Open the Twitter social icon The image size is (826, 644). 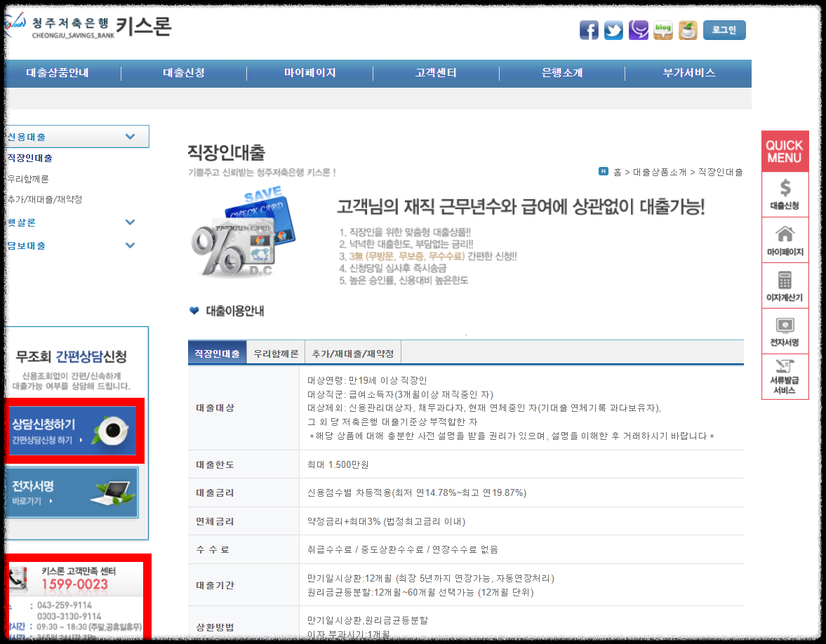click(613, 30)
